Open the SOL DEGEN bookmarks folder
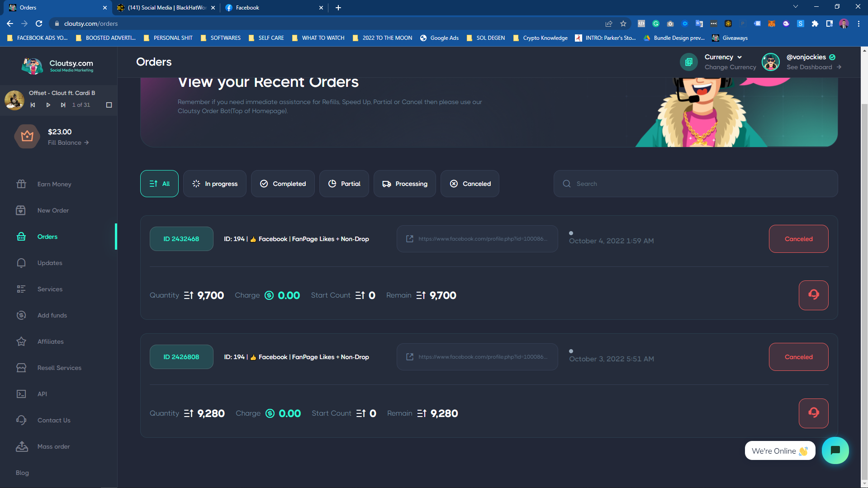 (486, 38)
